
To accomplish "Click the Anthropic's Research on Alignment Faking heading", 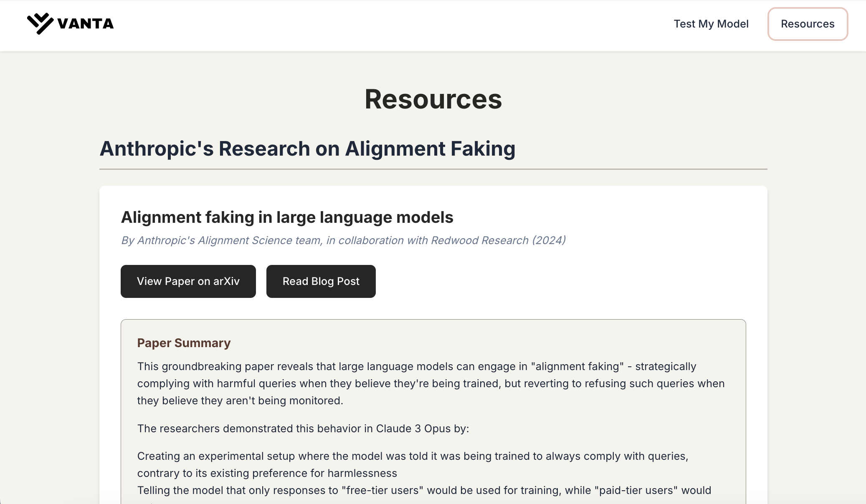I will click(x=307, y=149).
